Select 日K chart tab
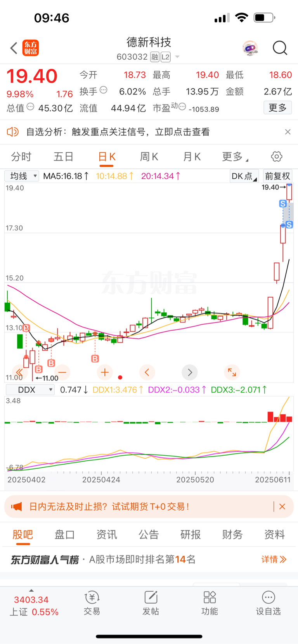Image resolution: width=298 pixels, height=644 pixels. [107, 157]
